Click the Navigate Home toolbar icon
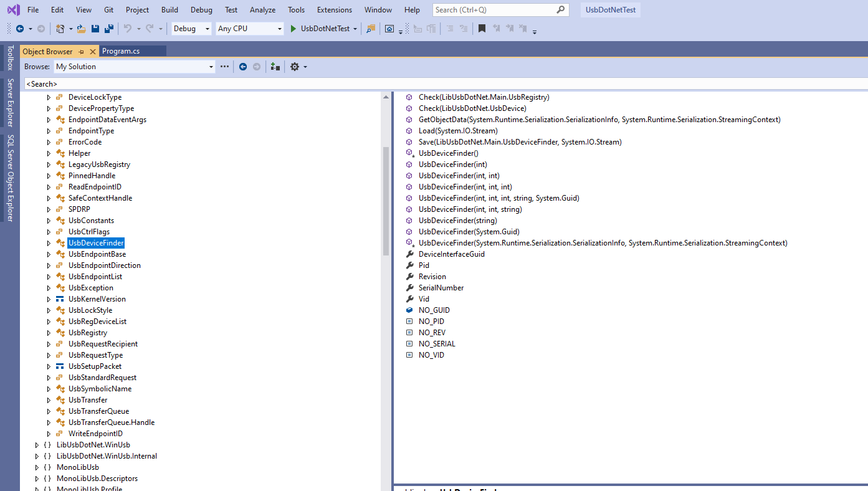Image resolution: width=868 pixels, height=491 pixels. point(389,28)
